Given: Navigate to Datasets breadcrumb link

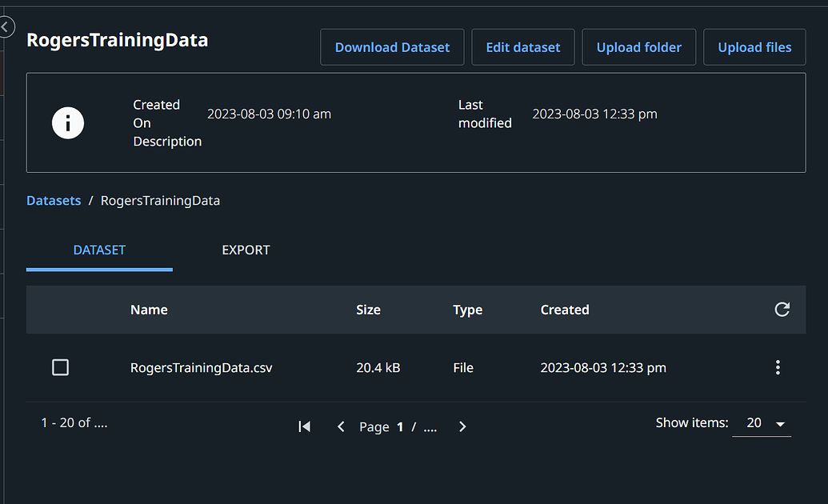Looking at the screenshot, I should click(x=54, y=201).
